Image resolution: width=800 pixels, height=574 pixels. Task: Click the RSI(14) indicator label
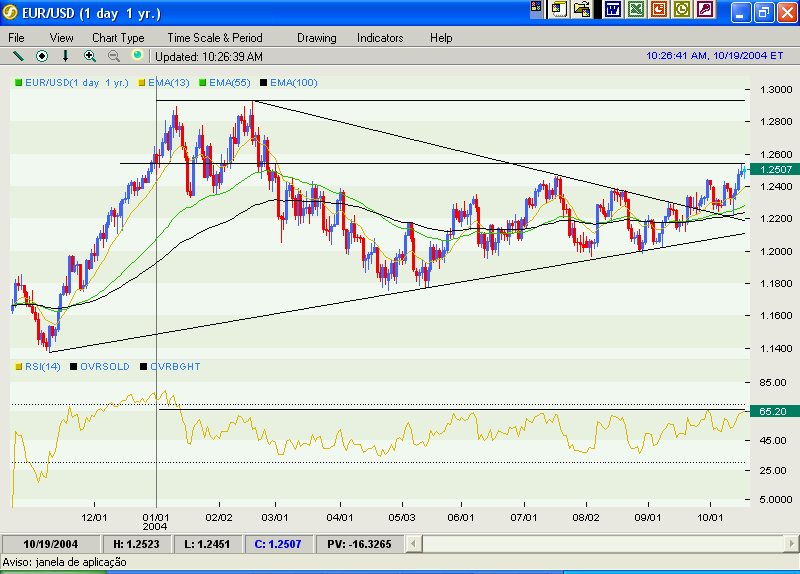pyautogui.click(x=44, y=367)
